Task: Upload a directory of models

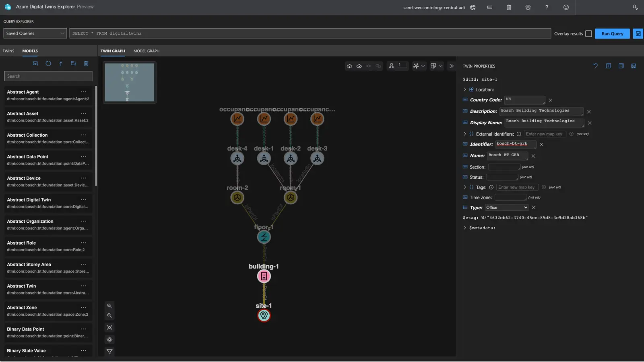Action: [73, 64]
